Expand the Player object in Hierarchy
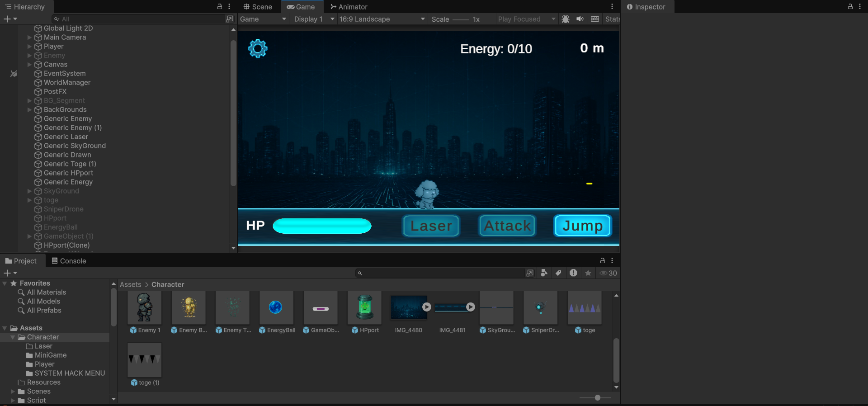Screen dimensions: 868x406 (x=29, y=47)
